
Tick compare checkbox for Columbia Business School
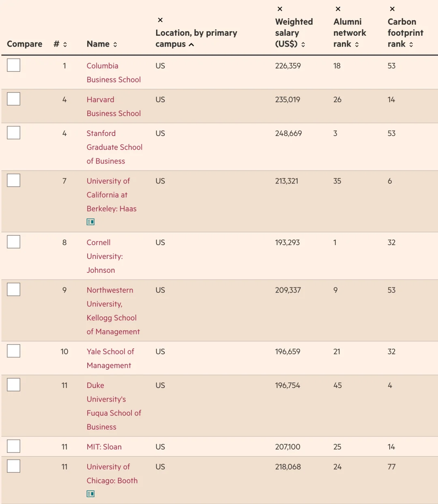(x=14, y=65)
